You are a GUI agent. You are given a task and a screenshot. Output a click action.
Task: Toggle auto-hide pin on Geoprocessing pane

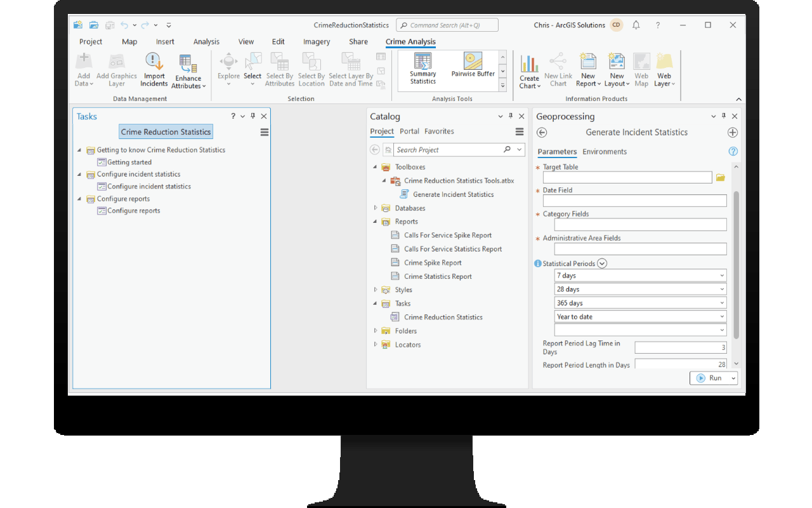pyautogui.click(x=723, y=116)
